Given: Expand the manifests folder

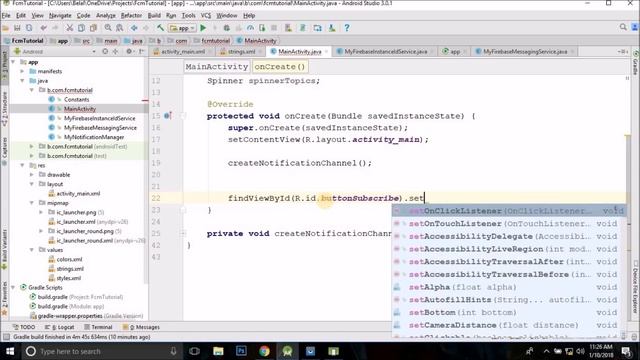Looking at the screenshot, I should (x=22, y=71).
